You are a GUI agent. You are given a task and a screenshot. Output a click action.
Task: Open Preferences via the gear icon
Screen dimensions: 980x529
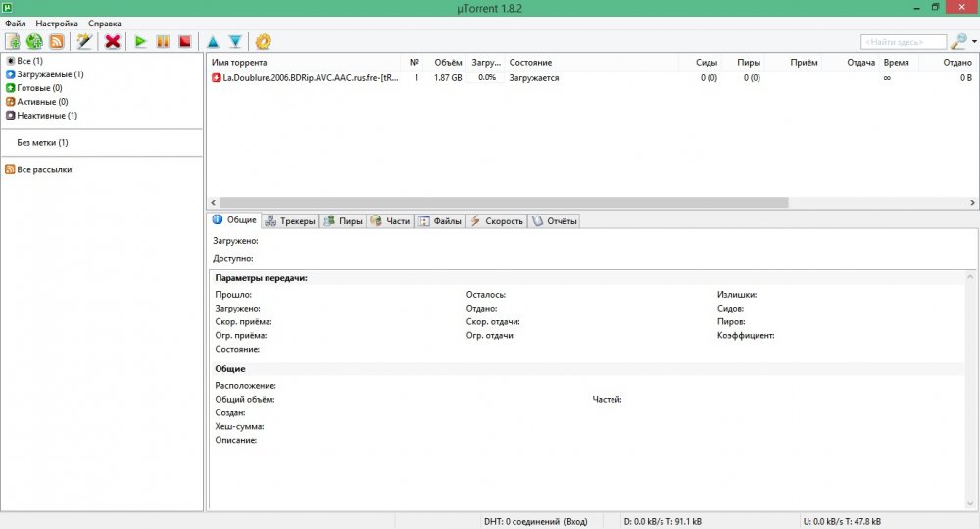[263, 41]
